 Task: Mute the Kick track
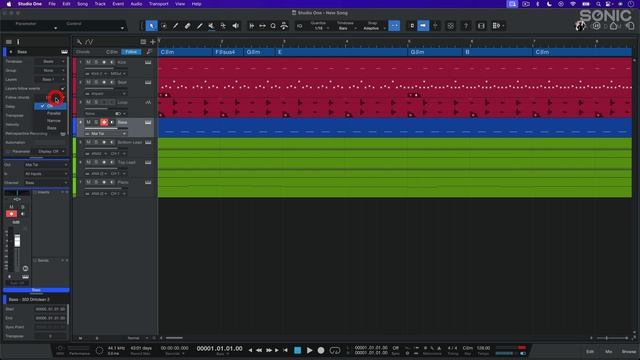point(88,62)
